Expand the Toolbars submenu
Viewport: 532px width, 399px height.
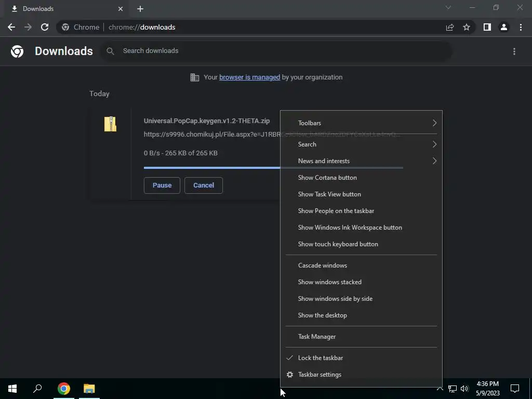pyautogui.click(x=362, y=123)
